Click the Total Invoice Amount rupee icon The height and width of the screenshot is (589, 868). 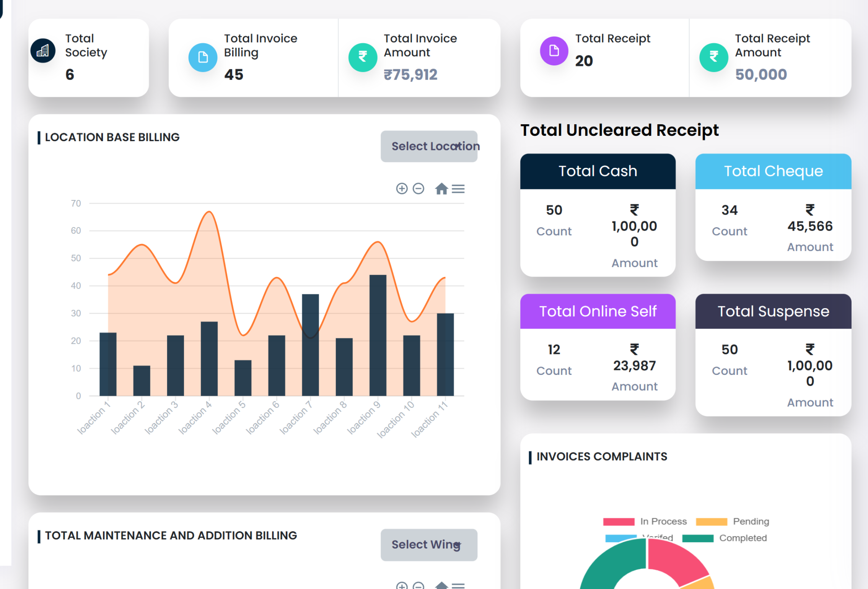point(363,57)
